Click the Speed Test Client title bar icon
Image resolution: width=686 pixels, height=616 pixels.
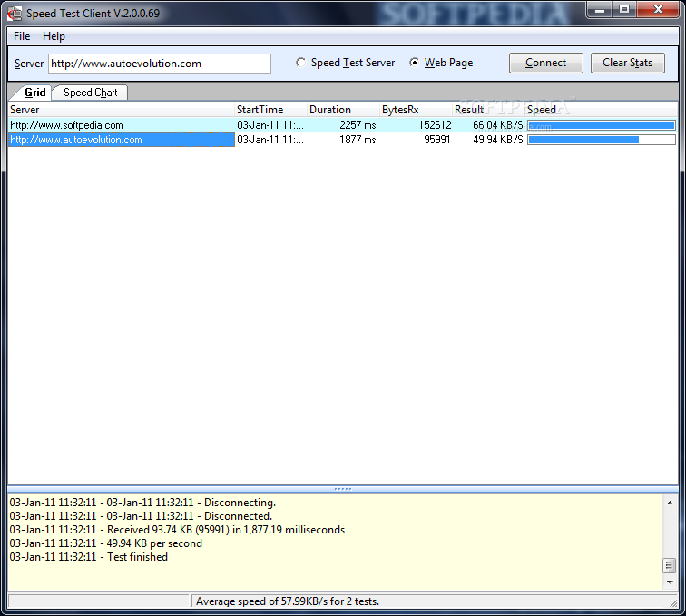(14, 14)
